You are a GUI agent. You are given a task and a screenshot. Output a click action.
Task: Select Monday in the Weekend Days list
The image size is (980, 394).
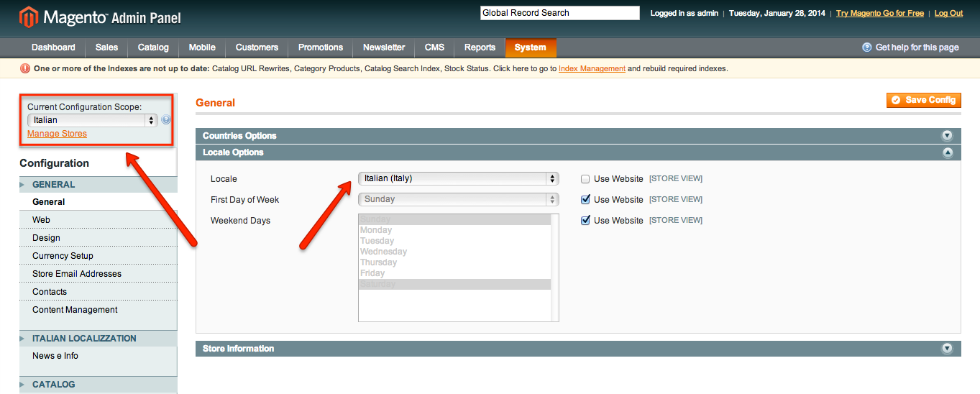454,230
